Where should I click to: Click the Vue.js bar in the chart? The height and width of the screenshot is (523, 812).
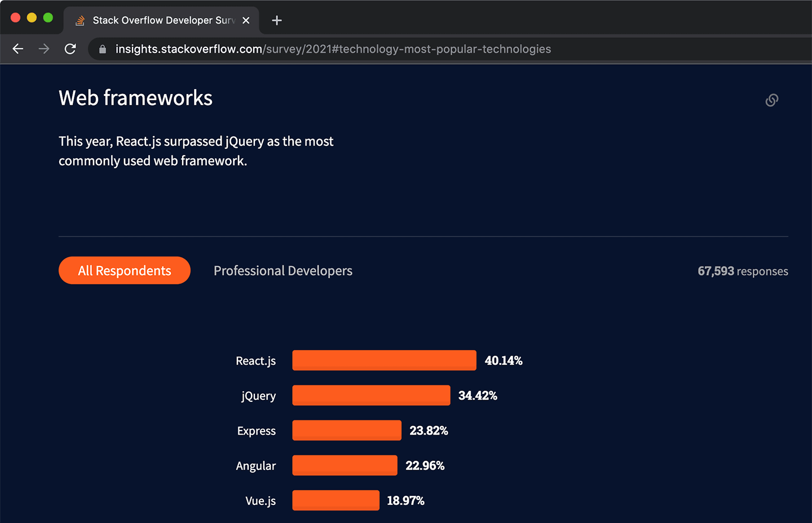[336, 500]
